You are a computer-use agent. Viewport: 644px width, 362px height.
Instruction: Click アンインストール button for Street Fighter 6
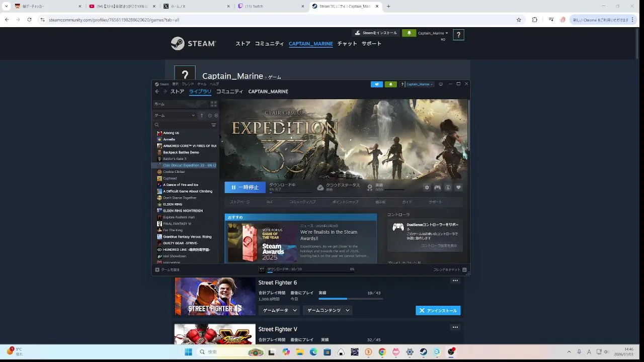click(438, 311)
